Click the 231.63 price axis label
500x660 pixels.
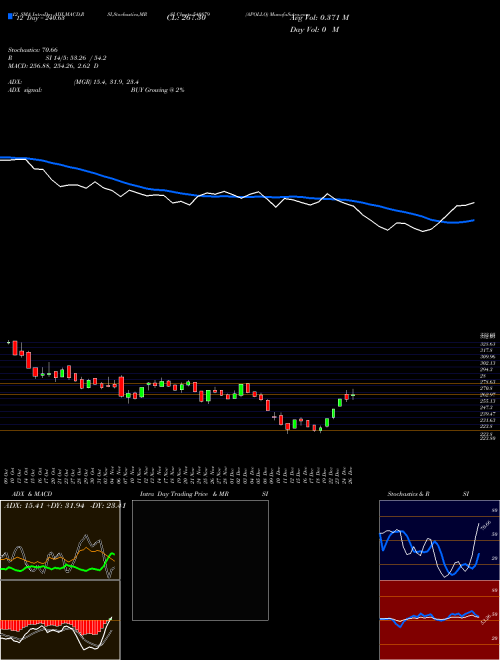pyautogui.click(x=488, y=420)
